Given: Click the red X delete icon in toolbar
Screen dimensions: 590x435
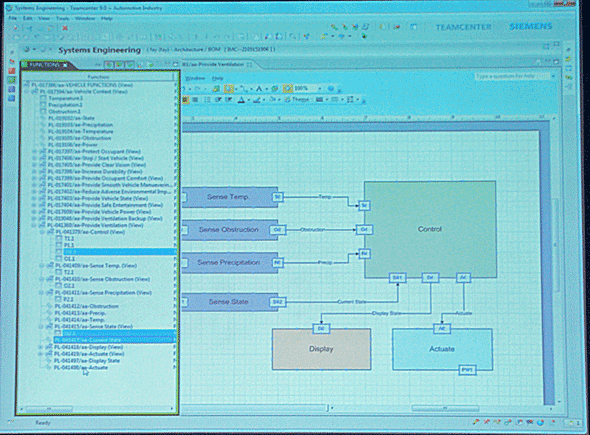Looking at the screenshot, I should point(65,28).
